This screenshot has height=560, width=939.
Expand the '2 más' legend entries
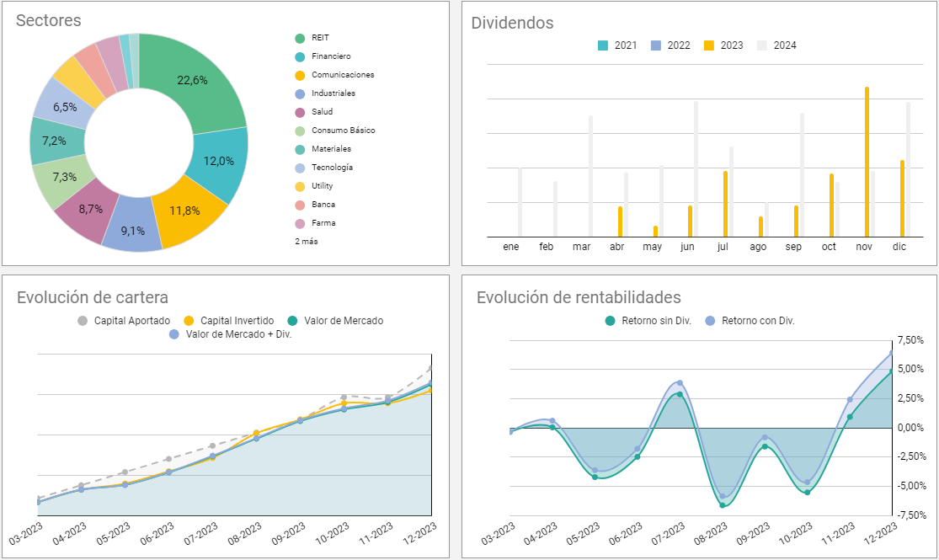[306, 242]
